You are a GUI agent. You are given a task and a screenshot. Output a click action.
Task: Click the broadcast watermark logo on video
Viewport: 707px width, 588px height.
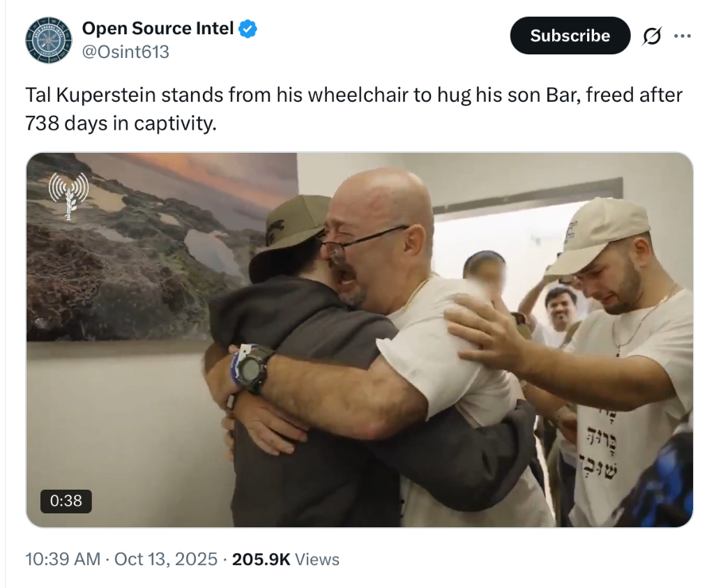pos(68,195)
